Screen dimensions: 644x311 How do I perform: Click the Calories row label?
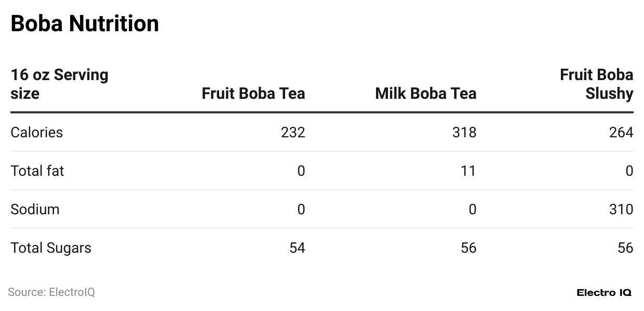click(x=37, y=133)
